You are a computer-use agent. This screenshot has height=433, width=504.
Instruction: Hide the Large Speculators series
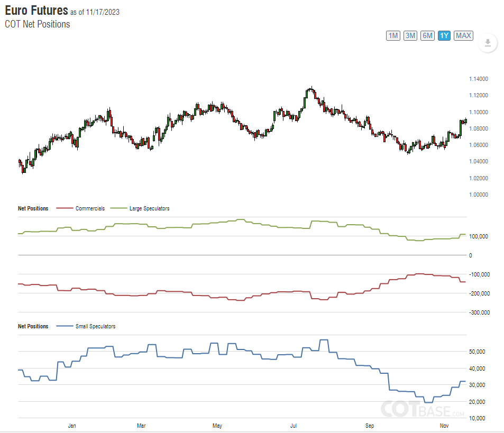point(149,208)
